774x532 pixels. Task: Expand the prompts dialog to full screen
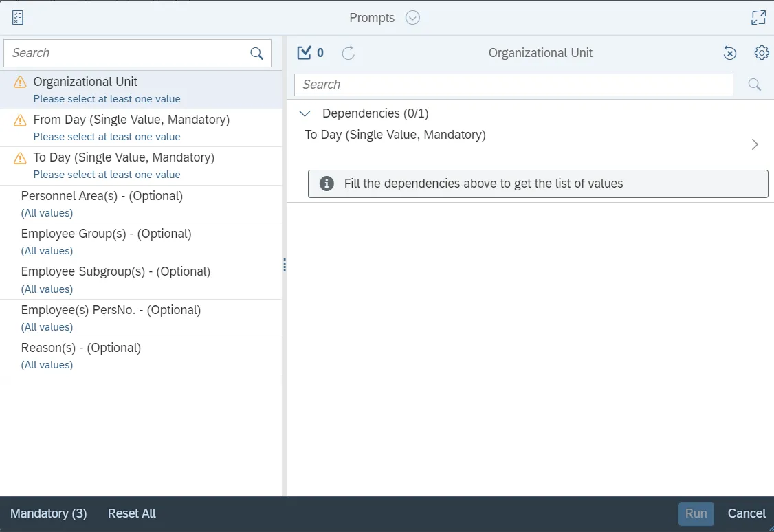758,18
